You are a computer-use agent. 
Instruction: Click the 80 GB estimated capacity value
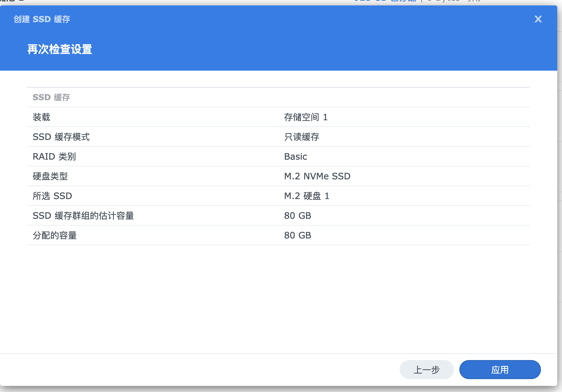pos(298,216)
